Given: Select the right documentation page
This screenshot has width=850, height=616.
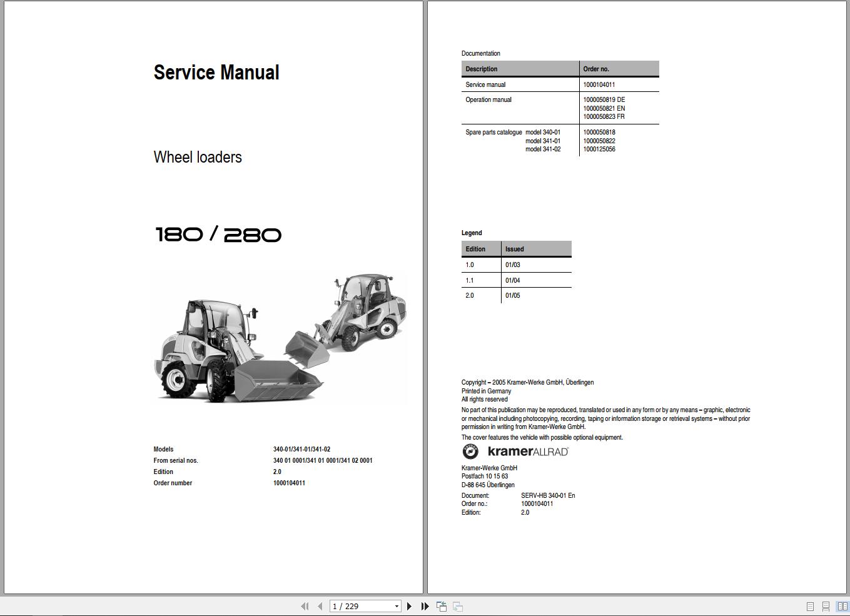Looking at the screenshot, I should [638, 294].
